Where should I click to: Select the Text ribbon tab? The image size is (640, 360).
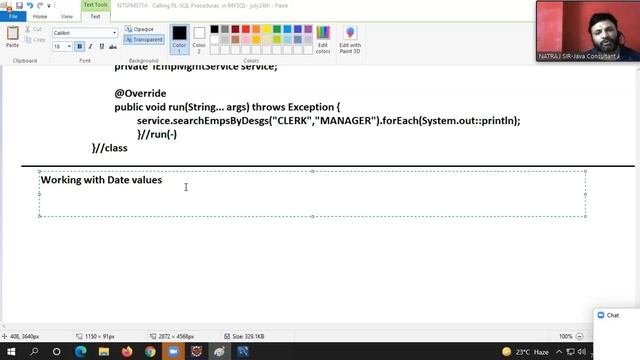(95, 16)
